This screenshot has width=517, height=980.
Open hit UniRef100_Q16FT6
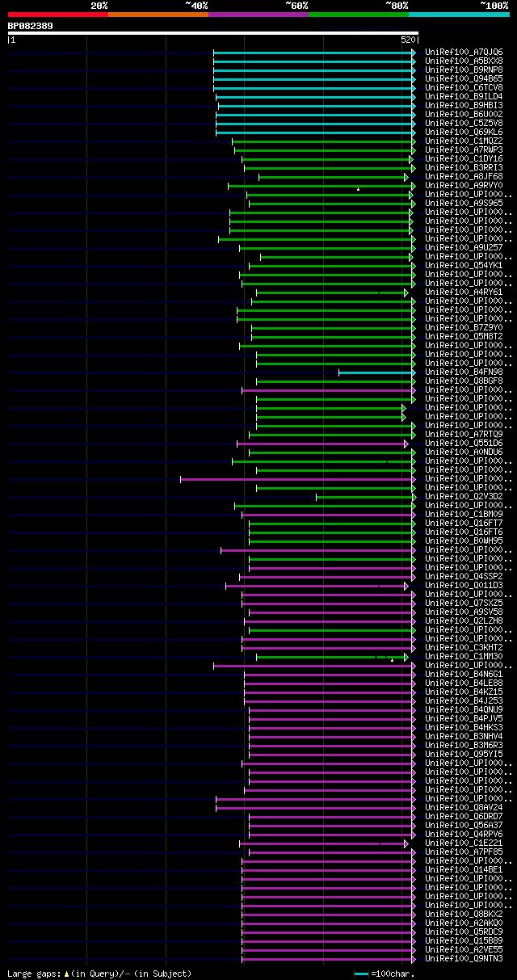coord(464,532)
